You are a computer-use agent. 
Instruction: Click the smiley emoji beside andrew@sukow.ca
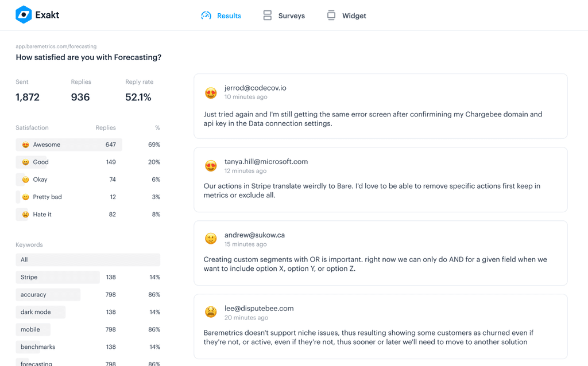click(211, 238)
